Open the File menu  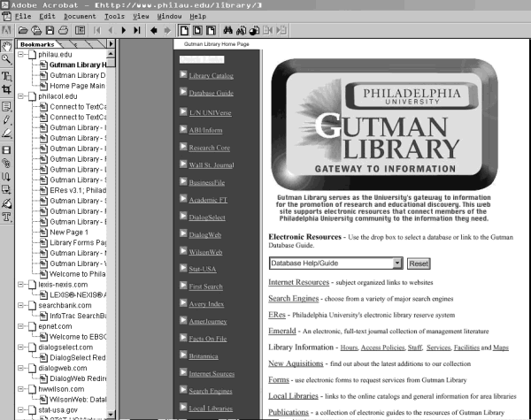(x=23, y=16)
